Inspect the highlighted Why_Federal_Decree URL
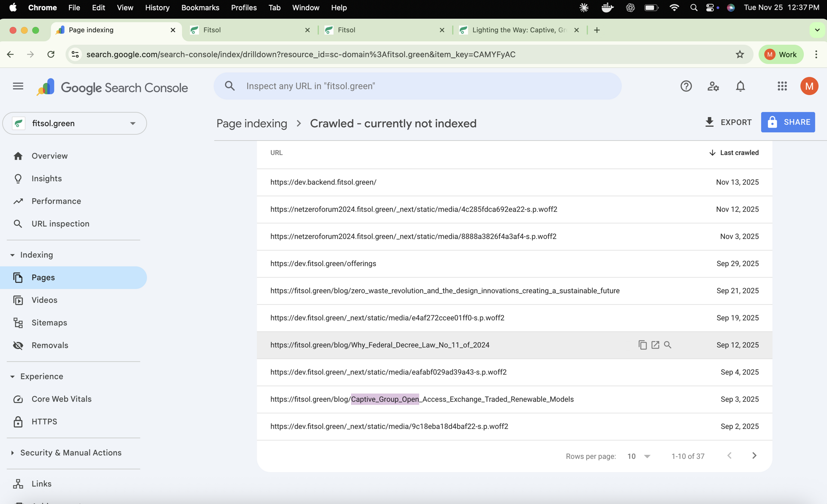The height and width of the screenshot is (504, 827). [668, 345]
